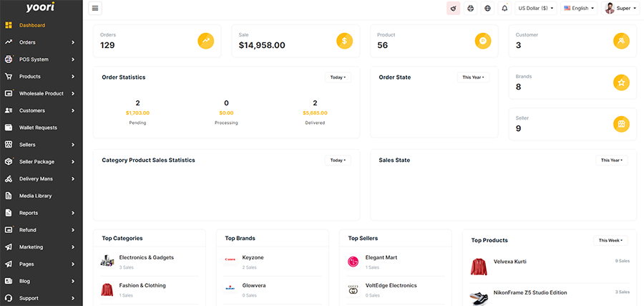Expand the Sellers sidebar menu
This screenshot has height=306, width=644.
41,145
